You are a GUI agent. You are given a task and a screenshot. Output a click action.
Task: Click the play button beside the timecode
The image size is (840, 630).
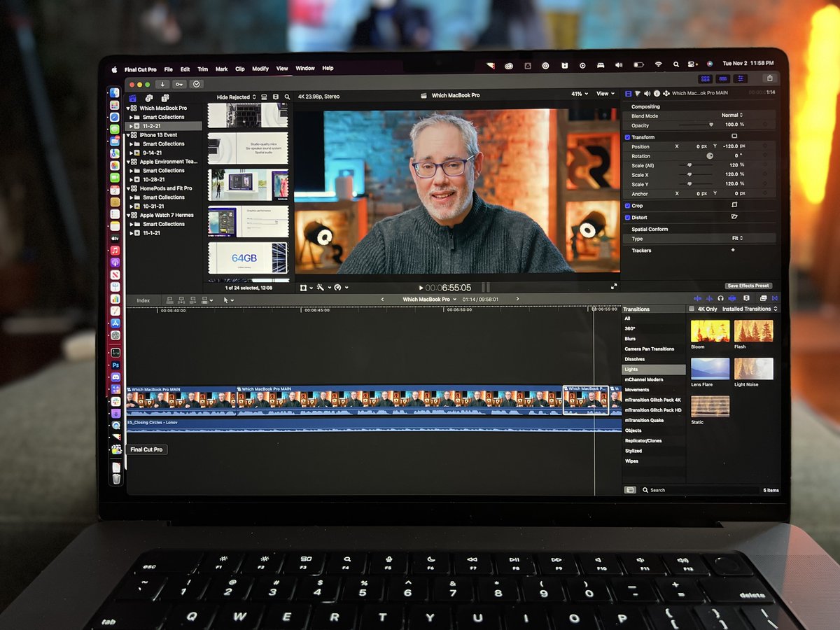point(421,288)
